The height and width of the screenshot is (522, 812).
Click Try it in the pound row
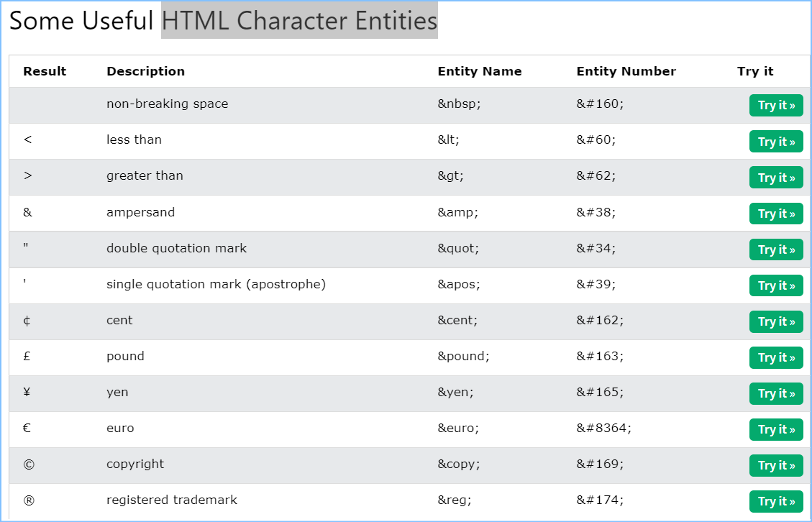point(776,357)
